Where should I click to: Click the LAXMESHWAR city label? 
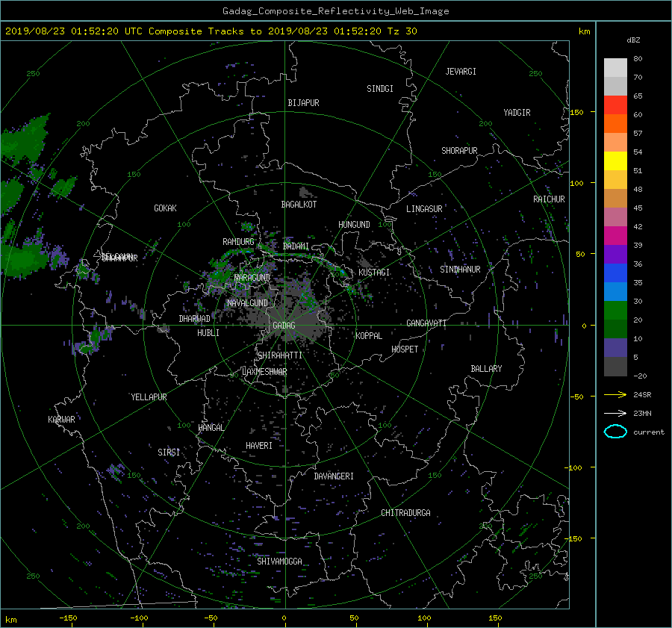coord(264,372)
